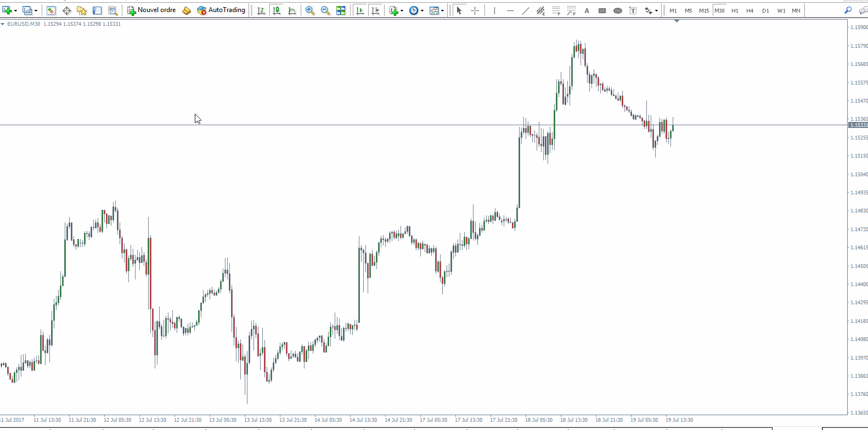Screen dimensions: 868x430
Task: Select the arrows objects tool
Action: point(648,10)
